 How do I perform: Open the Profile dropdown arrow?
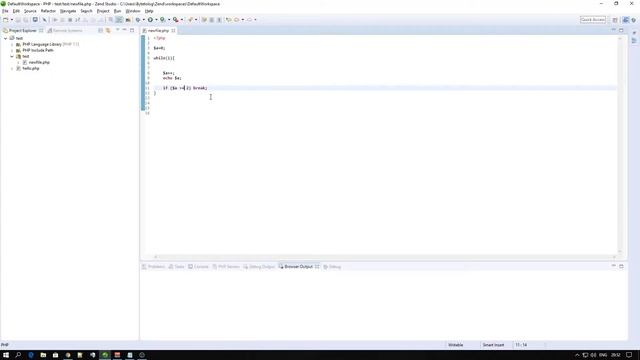tap(169, 20)
